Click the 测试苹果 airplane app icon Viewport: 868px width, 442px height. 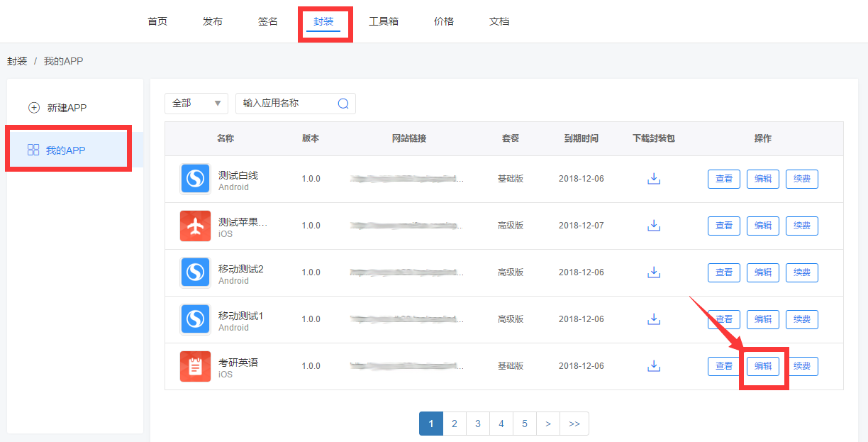(195, 226)
